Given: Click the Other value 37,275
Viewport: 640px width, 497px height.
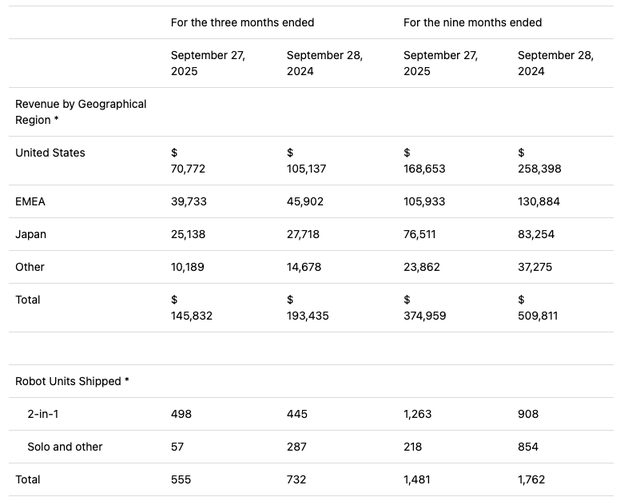Looking at the screenshot, I should tap(535, 267).
